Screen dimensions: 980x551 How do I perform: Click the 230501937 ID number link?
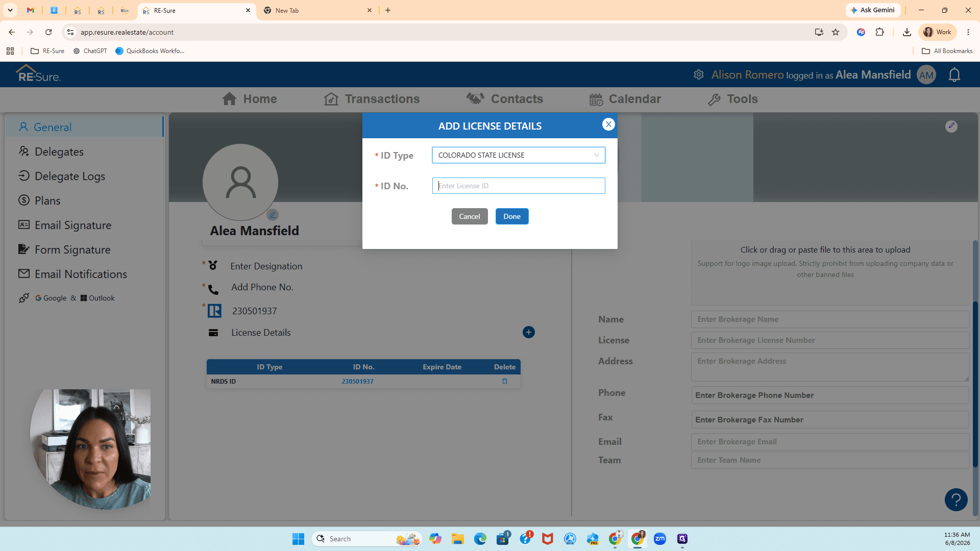click(357, 381)
